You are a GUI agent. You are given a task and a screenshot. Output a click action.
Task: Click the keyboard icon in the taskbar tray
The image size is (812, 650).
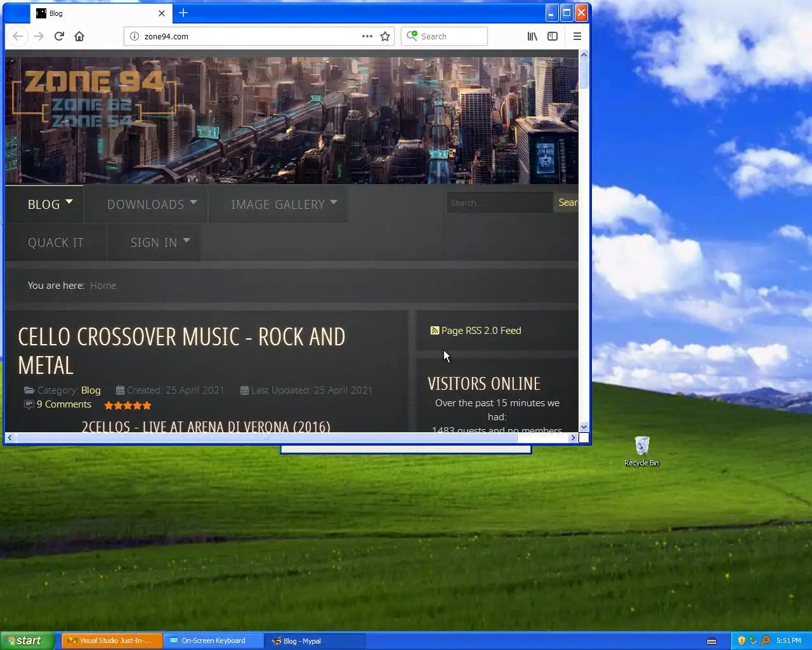tap(712, 640)
